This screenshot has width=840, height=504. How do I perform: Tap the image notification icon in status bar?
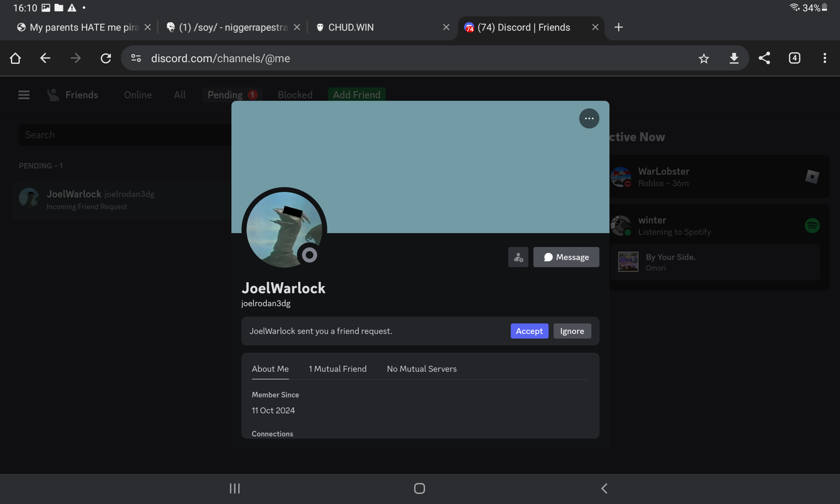[46, 8]
